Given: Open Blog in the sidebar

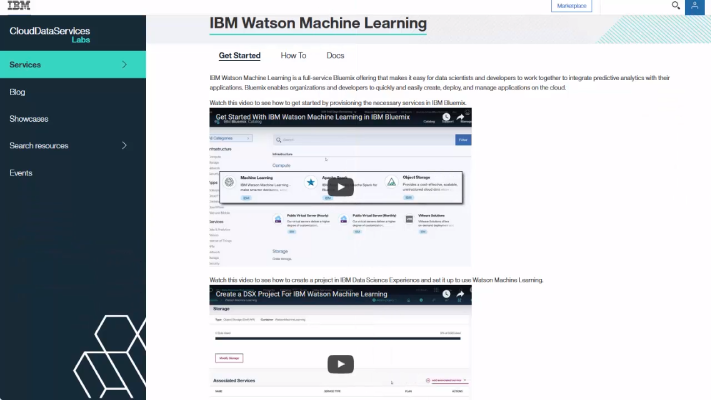Looking at the screenshot, I should [x=17, y=92].
